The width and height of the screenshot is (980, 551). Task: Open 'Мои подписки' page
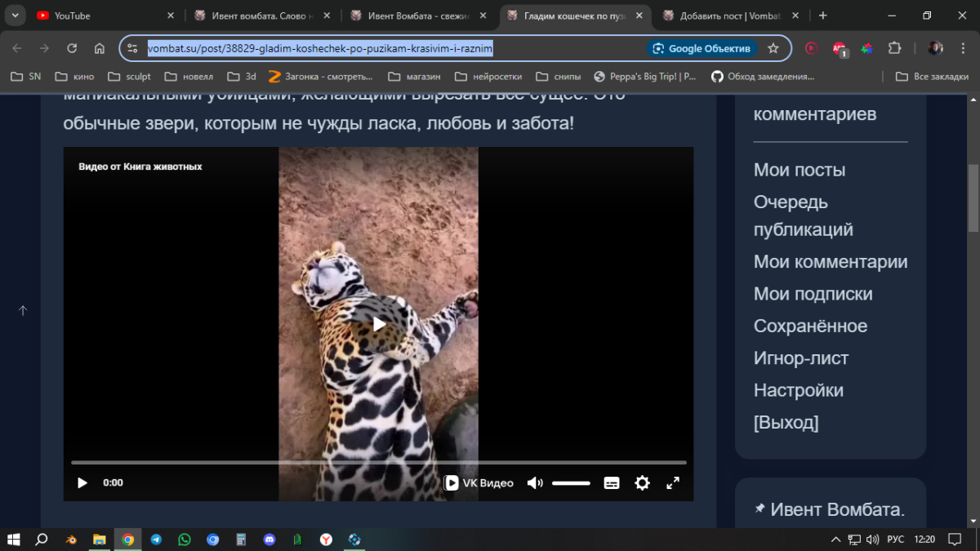pos(813,294)
